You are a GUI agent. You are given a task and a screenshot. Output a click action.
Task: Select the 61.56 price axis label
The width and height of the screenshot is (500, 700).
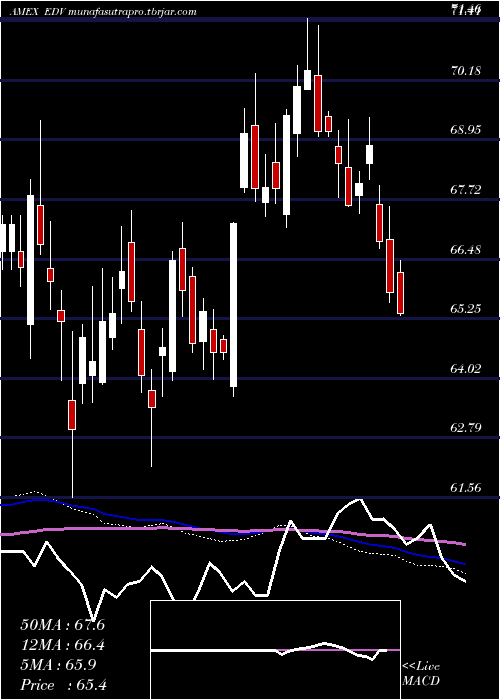466,488
